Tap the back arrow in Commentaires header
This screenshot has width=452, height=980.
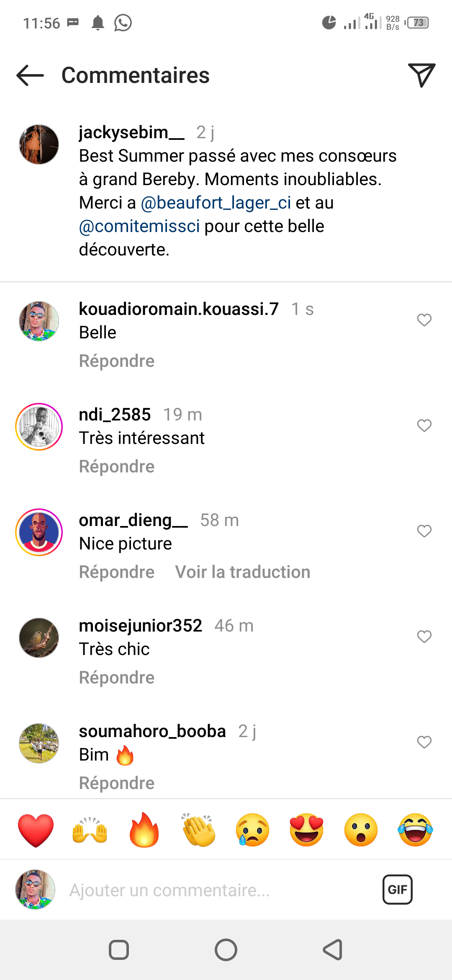[x=30, y=75]
